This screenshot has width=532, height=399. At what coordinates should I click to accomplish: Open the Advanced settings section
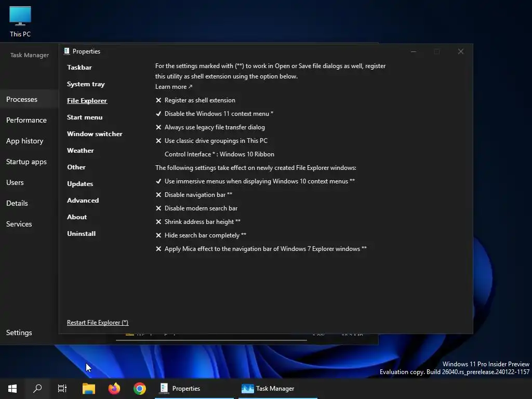coord(83,200)
